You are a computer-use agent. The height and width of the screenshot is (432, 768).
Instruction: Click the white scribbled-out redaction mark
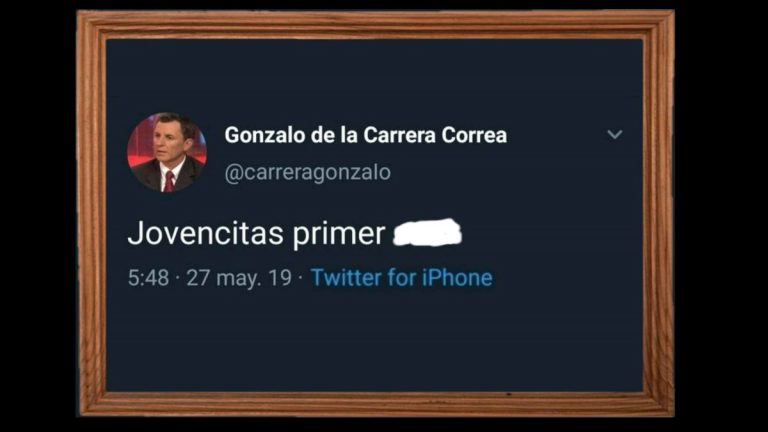pyautogui.click(x=428, y=233)
